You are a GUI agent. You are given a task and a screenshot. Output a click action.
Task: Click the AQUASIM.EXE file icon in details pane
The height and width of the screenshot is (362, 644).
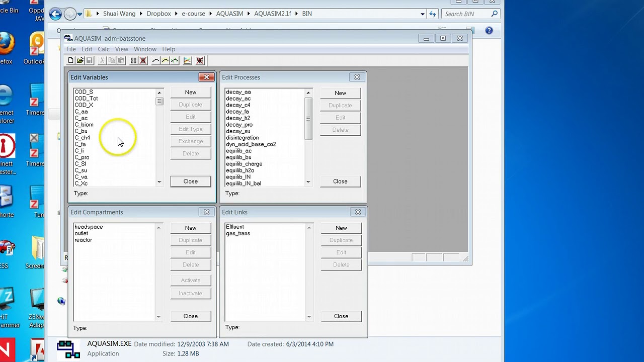(x=68, y=349)
